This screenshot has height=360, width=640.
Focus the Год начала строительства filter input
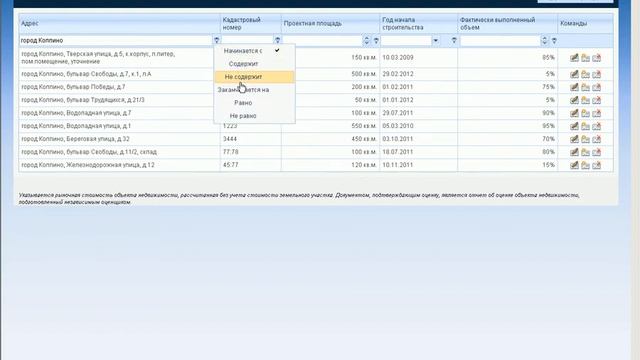pos(406,40)
